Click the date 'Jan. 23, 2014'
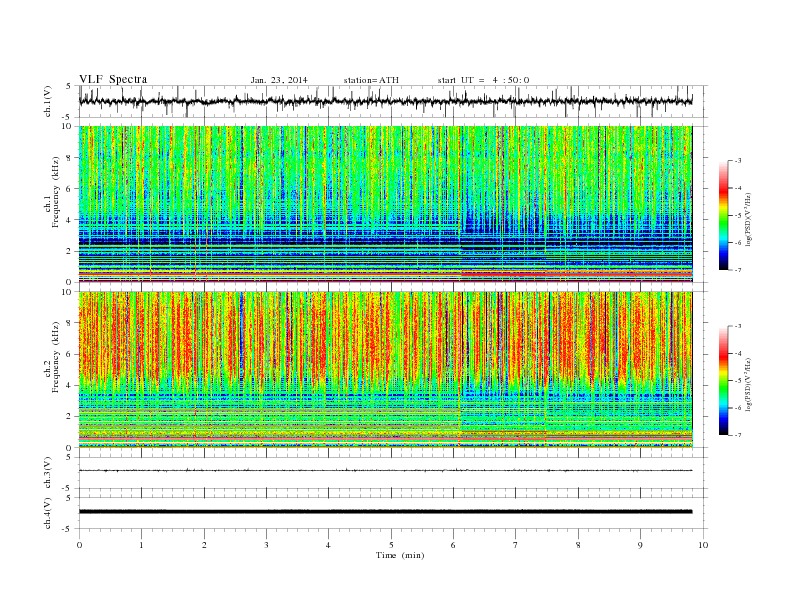792x612 pixels. (x=279, y=80)
